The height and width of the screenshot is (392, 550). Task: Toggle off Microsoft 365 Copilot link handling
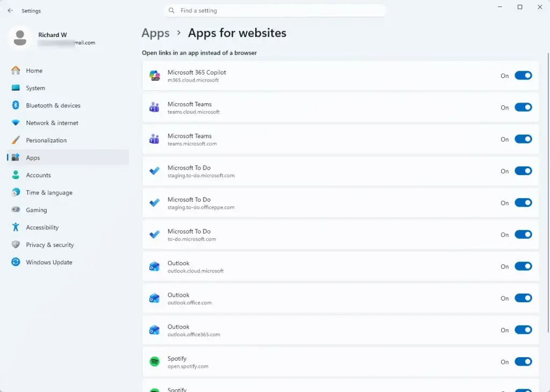pyautogui.click(x=523, y=76)
